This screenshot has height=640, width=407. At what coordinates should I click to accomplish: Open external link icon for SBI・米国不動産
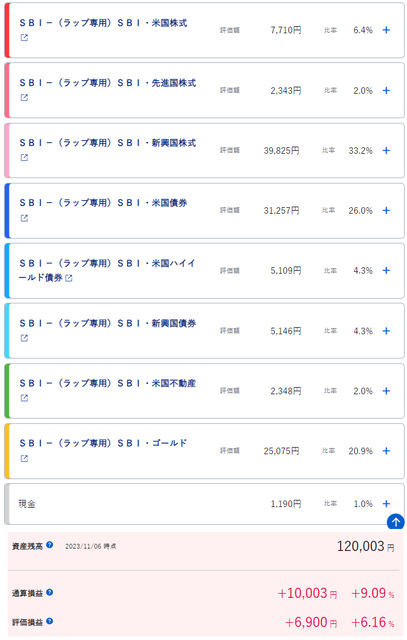click(x=24, y=398)
